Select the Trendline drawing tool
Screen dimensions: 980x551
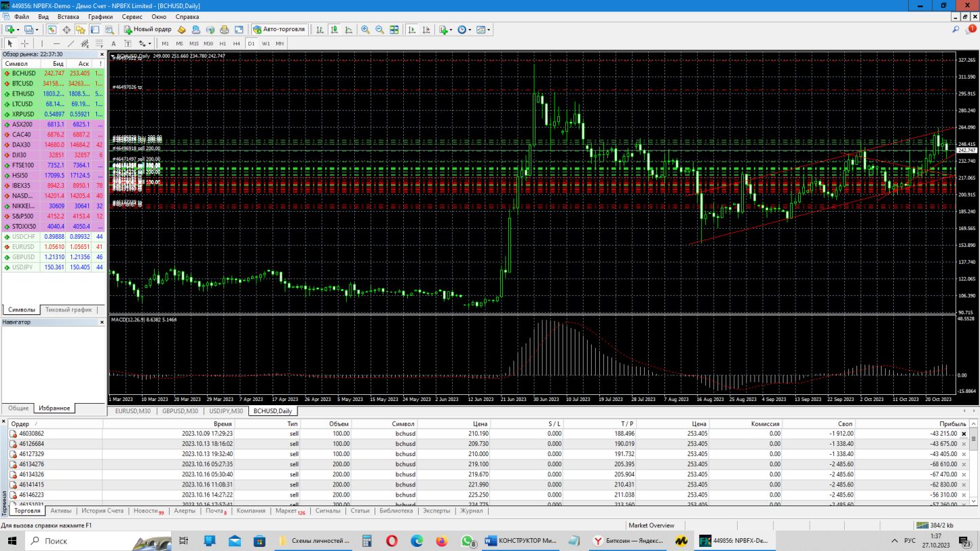71,43
